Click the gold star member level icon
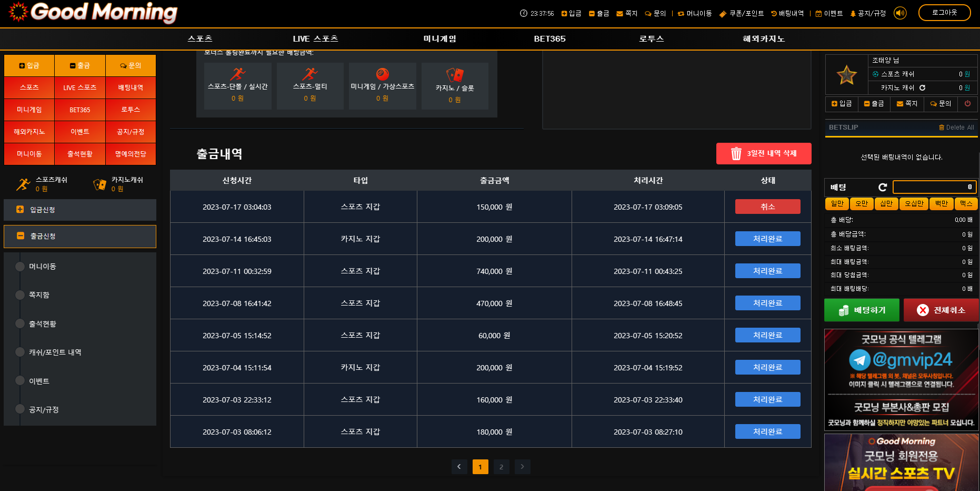 pos(846,75)
